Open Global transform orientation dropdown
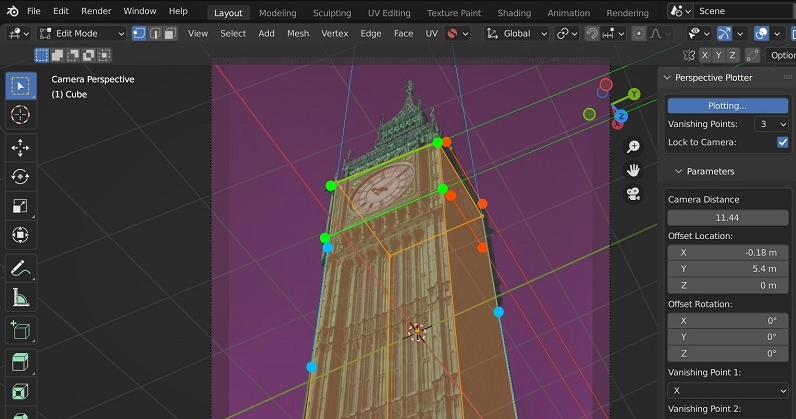 pyautogui.click(x=516, y=34)
